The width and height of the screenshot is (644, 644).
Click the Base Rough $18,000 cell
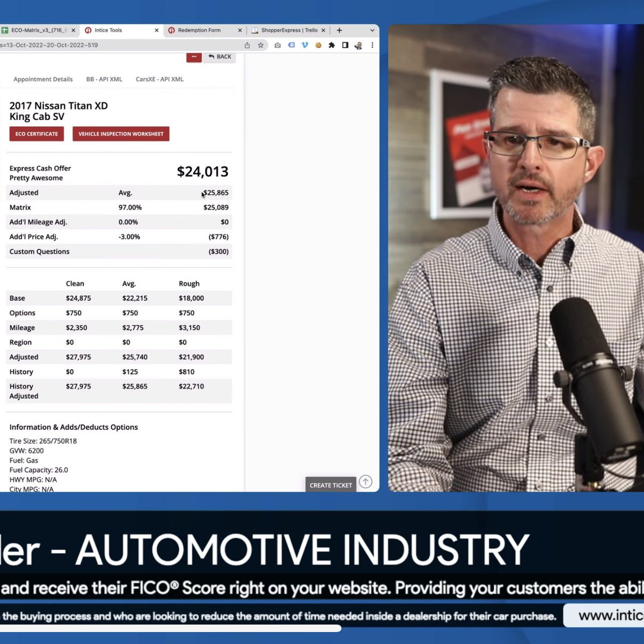(191, 298)
